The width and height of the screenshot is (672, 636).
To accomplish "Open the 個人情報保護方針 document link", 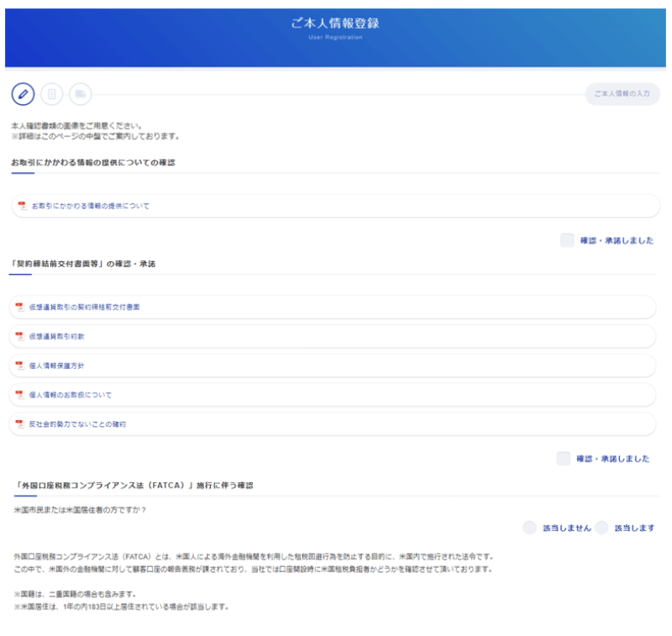I will coord(56,365).
